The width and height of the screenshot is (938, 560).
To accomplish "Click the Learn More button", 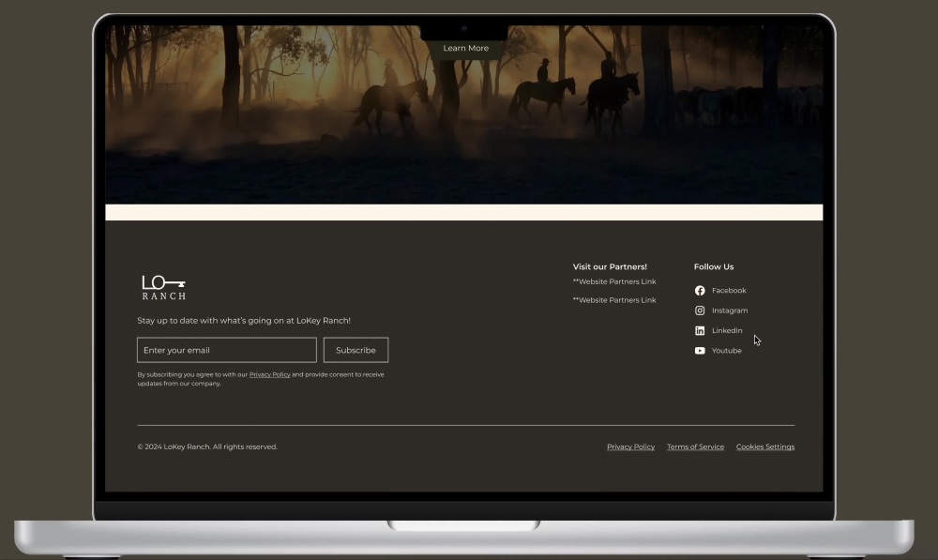I will click(x=465, y=48).
